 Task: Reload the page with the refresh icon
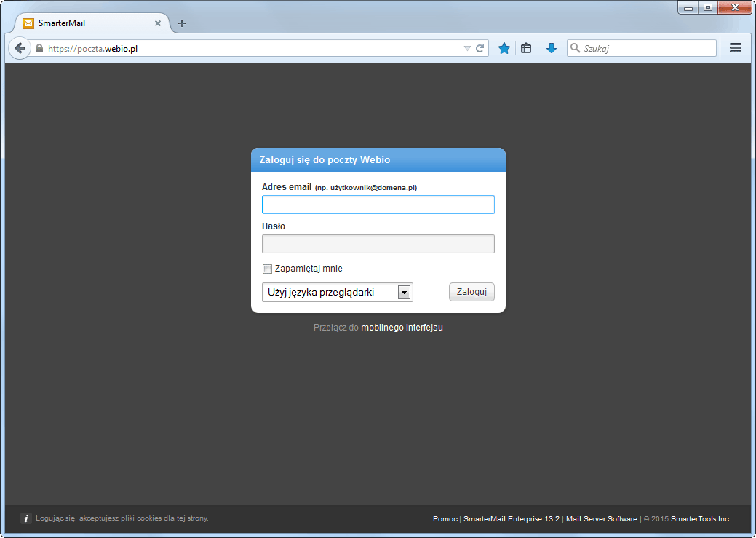pos(480,48)
